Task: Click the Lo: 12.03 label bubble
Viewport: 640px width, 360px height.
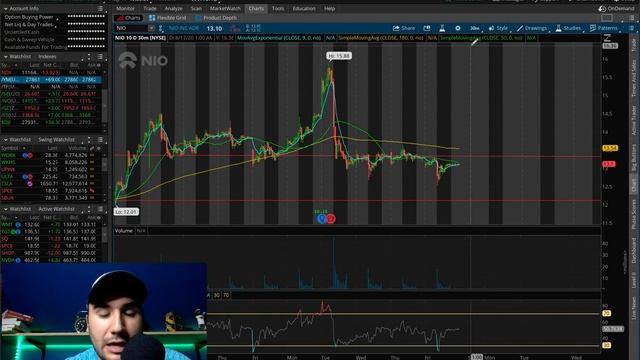Action: click(126, 212)
